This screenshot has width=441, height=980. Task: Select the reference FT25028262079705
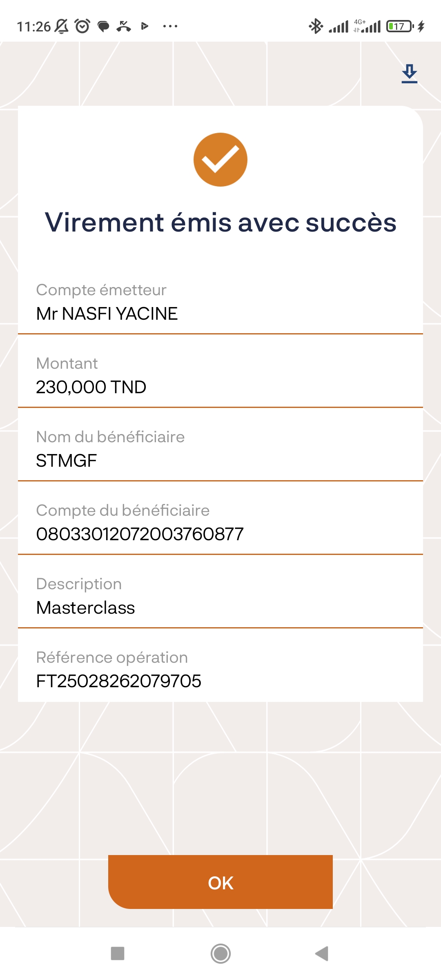(x=119, y=681)
